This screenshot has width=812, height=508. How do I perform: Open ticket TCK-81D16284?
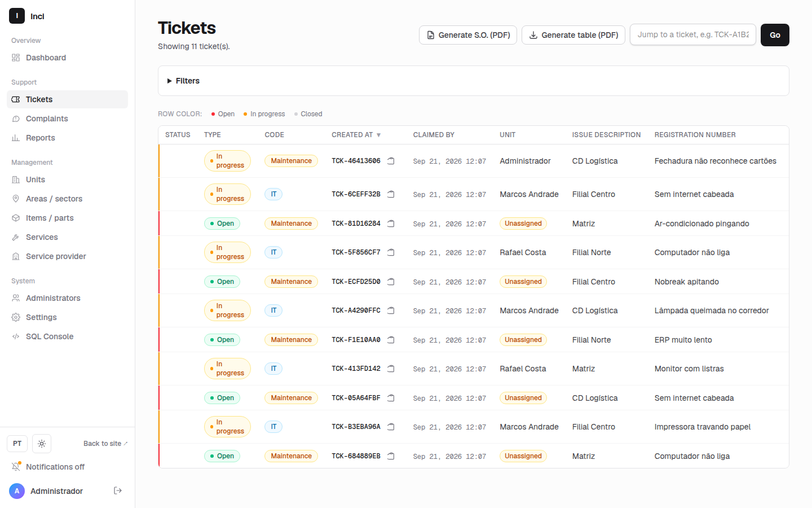pos(356,224)
